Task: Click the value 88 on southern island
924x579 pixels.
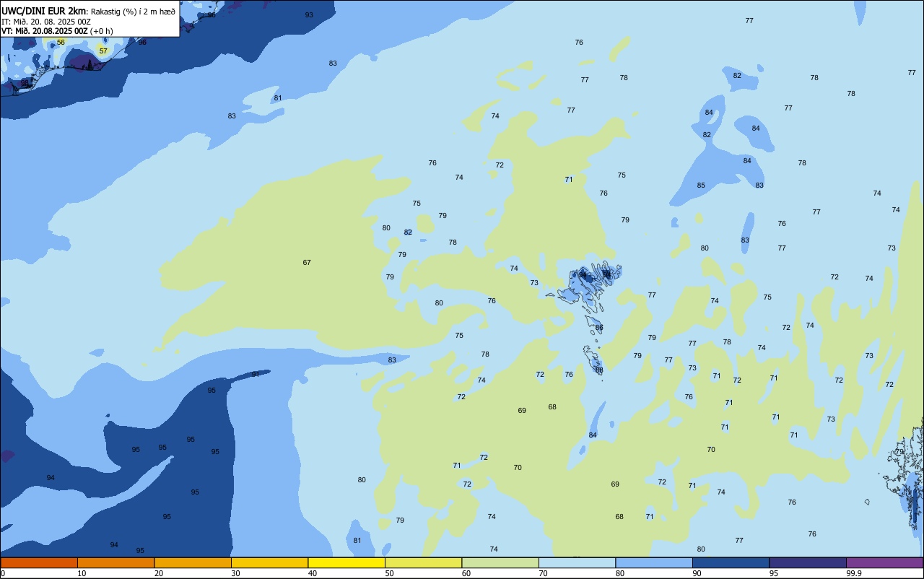Action: 599,370
